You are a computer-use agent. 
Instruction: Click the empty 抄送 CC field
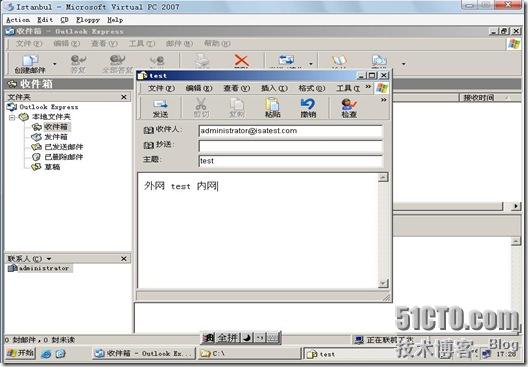coord(291,146)
